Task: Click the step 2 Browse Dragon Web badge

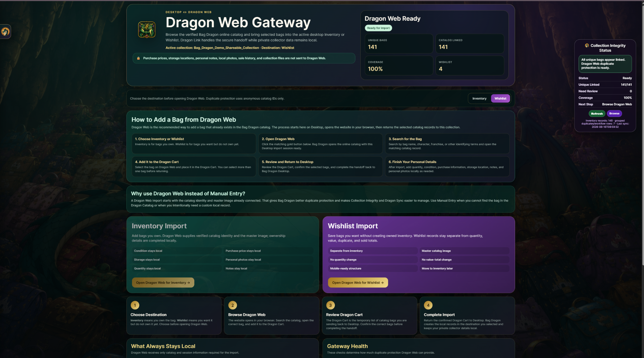Action: [x=233, y=305]
